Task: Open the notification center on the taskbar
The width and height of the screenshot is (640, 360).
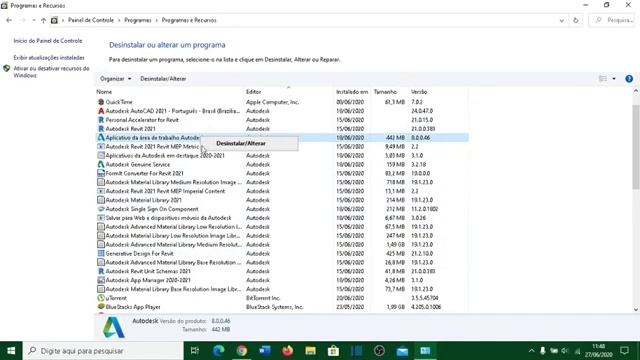Action: pyautogui.click(x=624, y=351)
